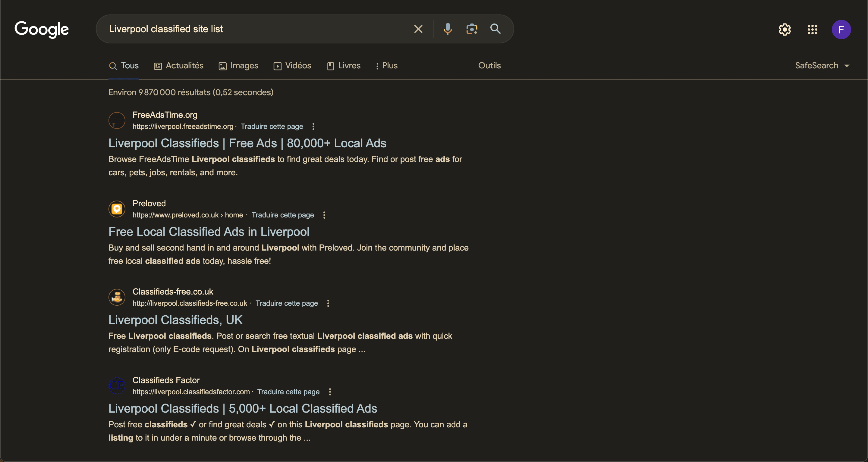Open quick settings gear icon
The image size is (868, 462).
point(785,30)
